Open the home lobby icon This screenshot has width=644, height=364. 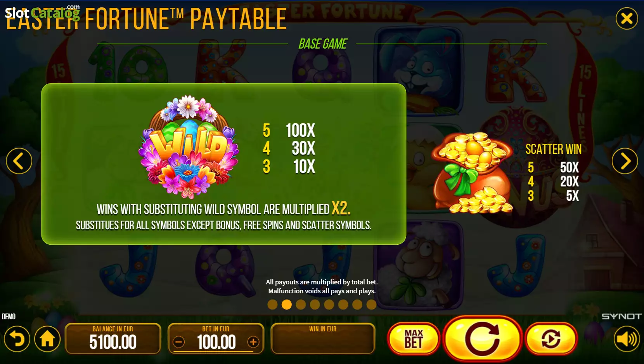pyautogui.click(x=47, y=339)
